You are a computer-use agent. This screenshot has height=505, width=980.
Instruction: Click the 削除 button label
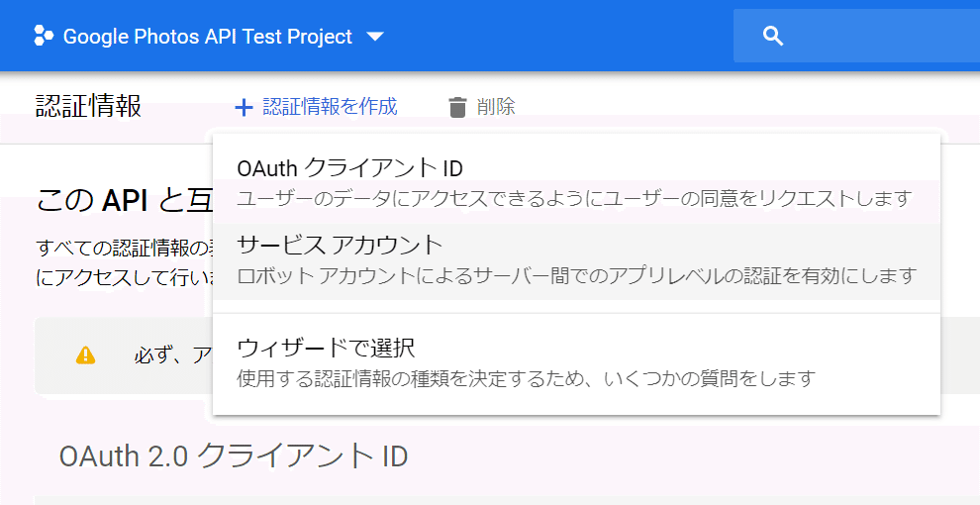click(496, 107)
